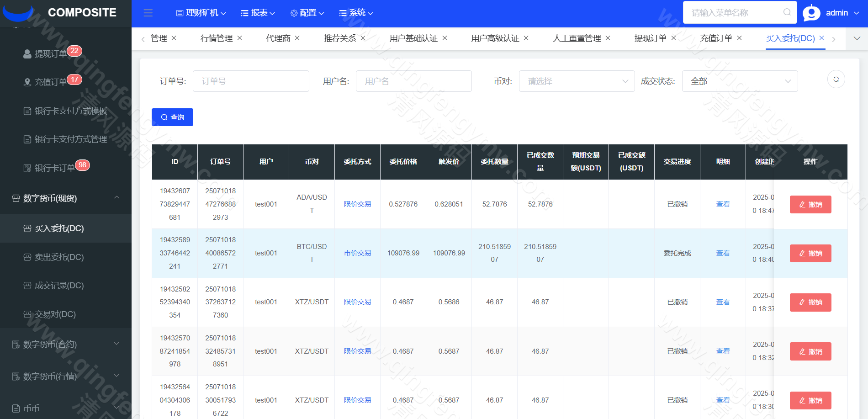Screen dimensions: 868x419
Task: Click 查看 on the BTC/USDT order row
Action: tap(723, 253)
